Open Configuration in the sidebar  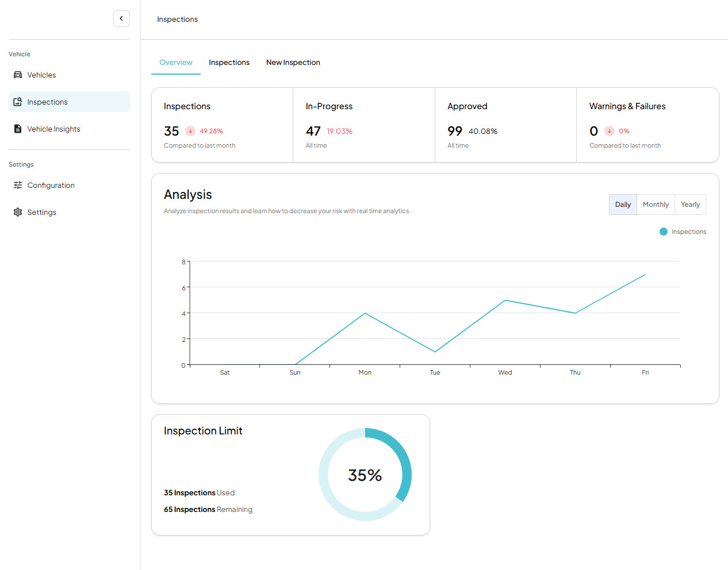tap(69, 185)
